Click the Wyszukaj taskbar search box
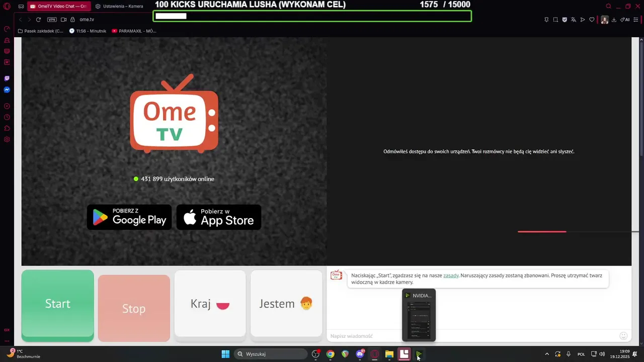The image size is (644, 362). (271, 354)
